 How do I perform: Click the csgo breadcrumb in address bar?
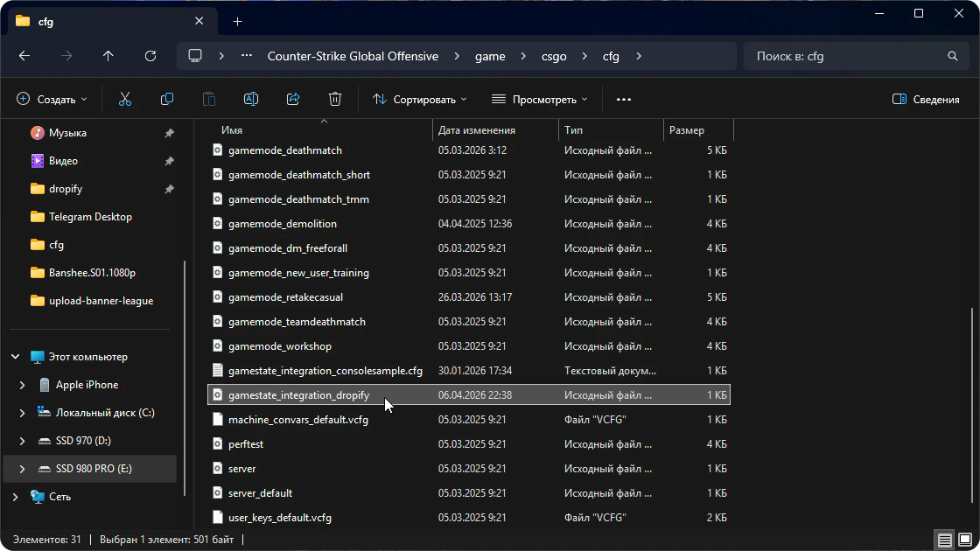coord(554,56)
